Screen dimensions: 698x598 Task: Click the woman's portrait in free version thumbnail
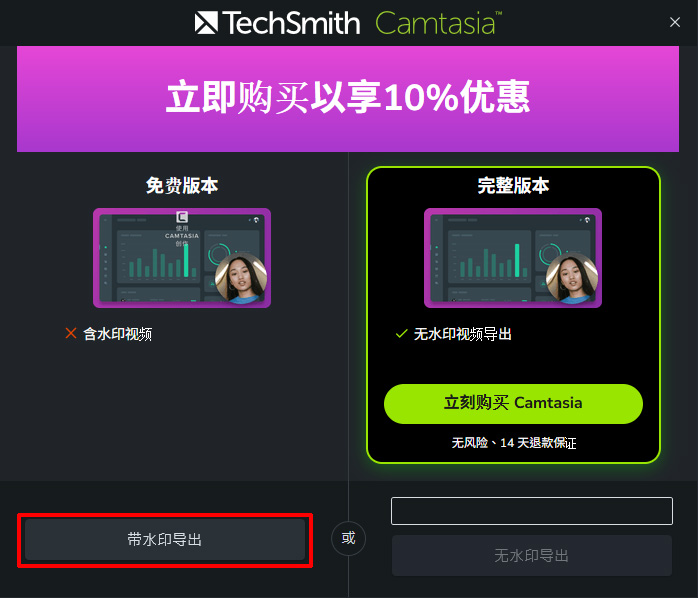[241, 278]
